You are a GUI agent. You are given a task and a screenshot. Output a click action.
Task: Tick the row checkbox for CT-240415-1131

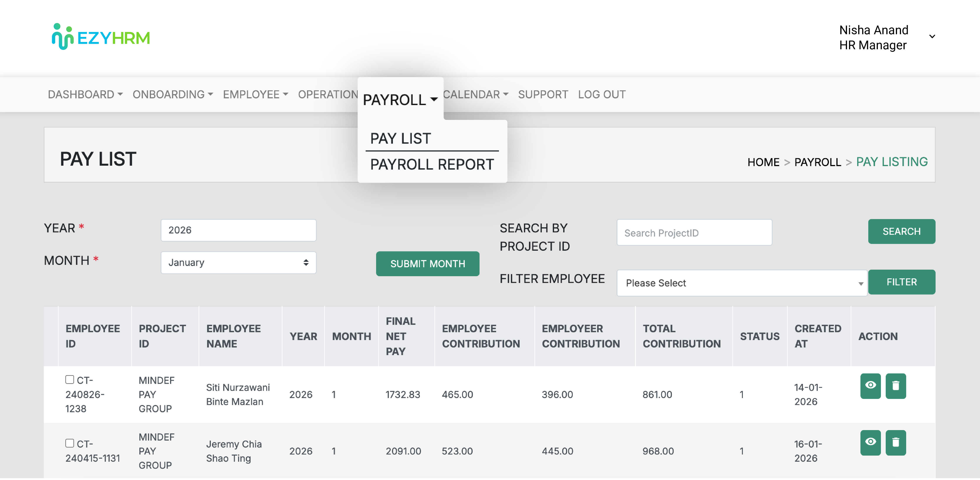(x=70, y=443)
